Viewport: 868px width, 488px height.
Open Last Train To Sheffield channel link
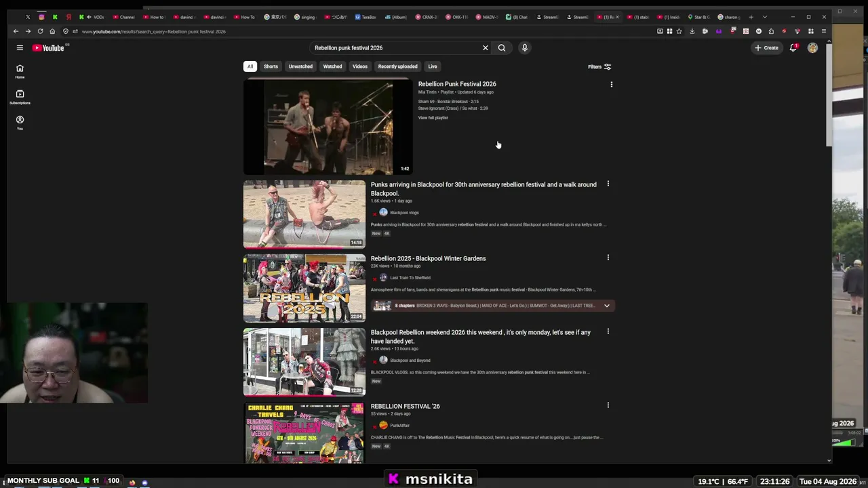410,278
